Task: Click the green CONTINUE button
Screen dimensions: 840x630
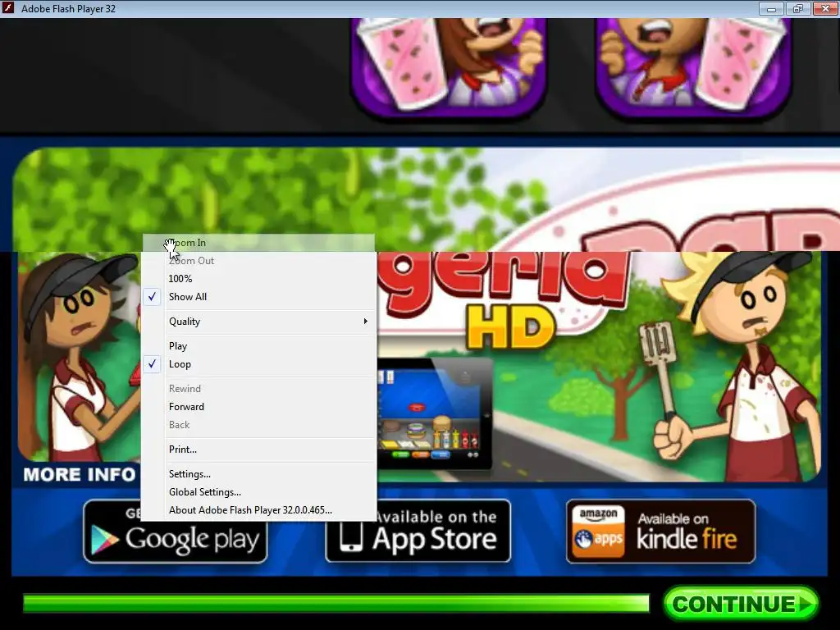Action: pos(741,604)
